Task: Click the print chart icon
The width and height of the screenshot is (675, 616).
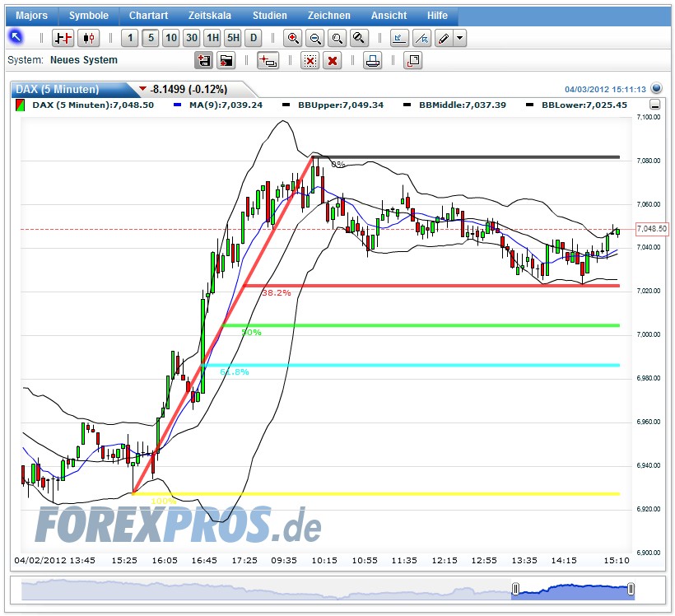Action: (372, 60)
